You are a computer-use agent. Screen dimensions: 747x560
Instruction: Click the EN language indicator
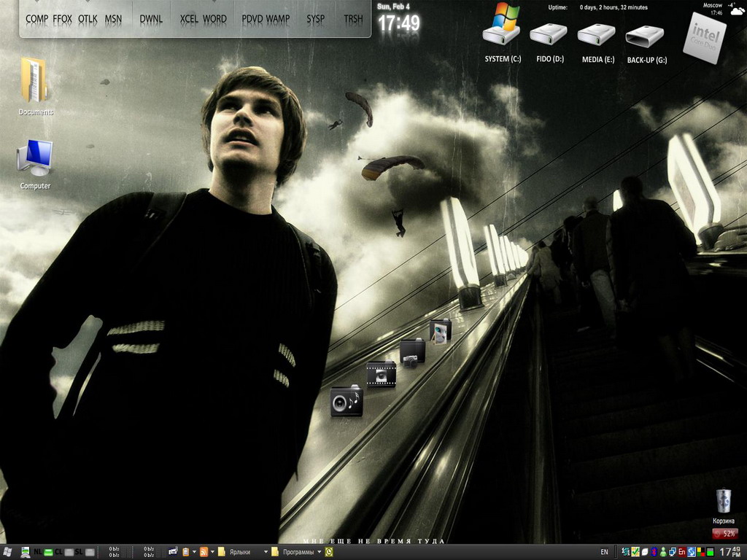tap(604, 553)
